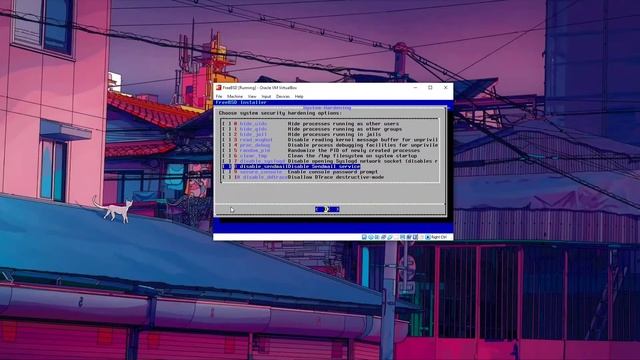This screenshot has width=640, height=360.
Task: Click 'Disable opening Syslogd network socket' description
Action: (x=363, y=161)
